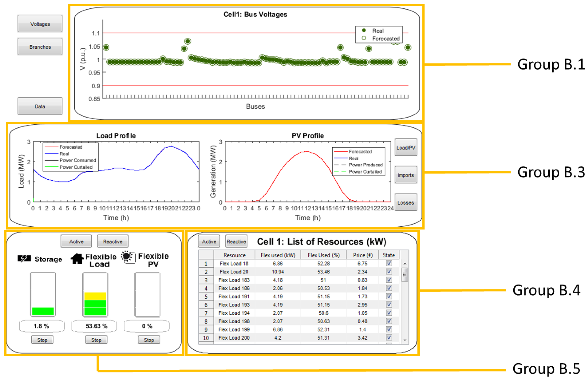Click the Storage 1.8 % value field
Image resolution: width=588 pixels, height=381 pixels.
42,326
